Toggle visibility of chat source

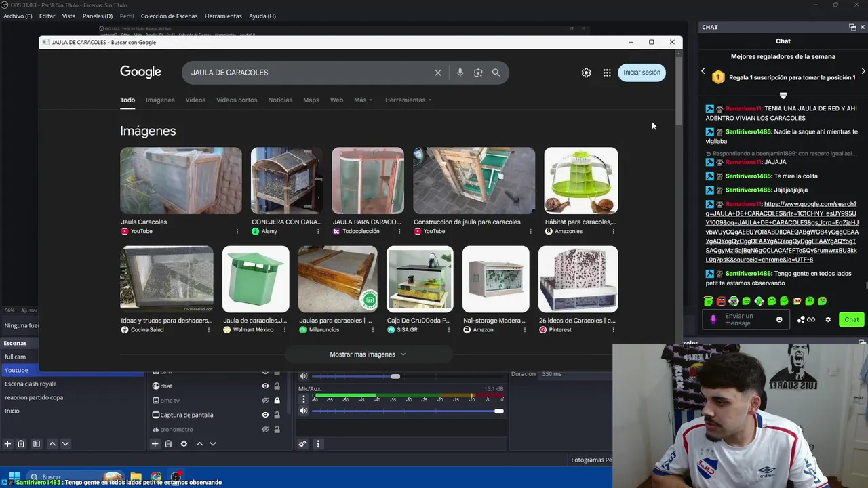click(265, 386)
